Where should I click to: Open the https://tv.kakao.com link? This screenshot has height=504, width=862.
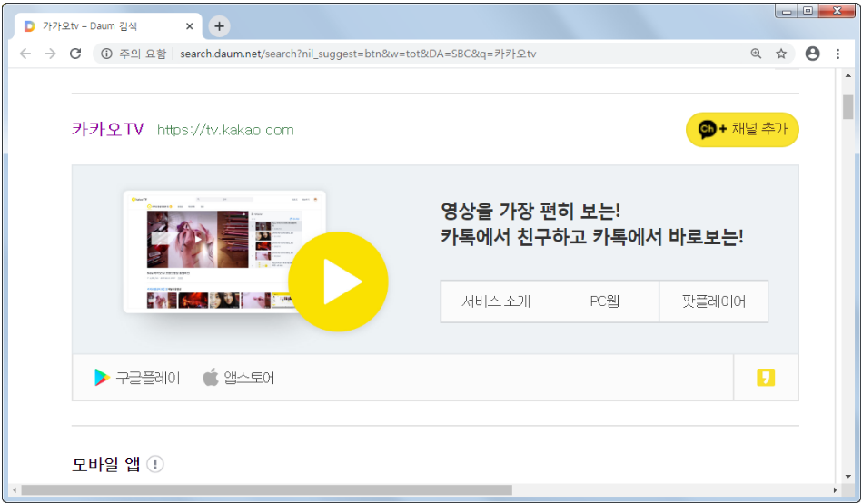point(225,130)
